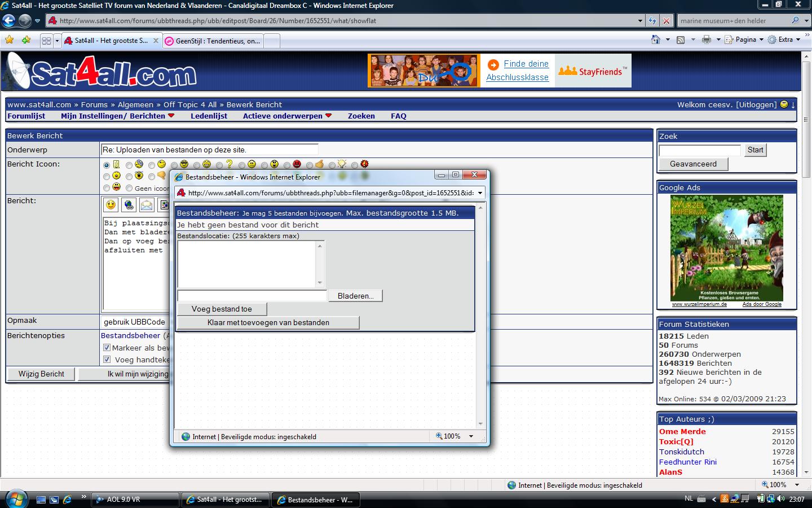Screen dimensions: 812x508
Task: Click the Wurzel Imperium ad thumbnail
Action: tap(726, 248)
